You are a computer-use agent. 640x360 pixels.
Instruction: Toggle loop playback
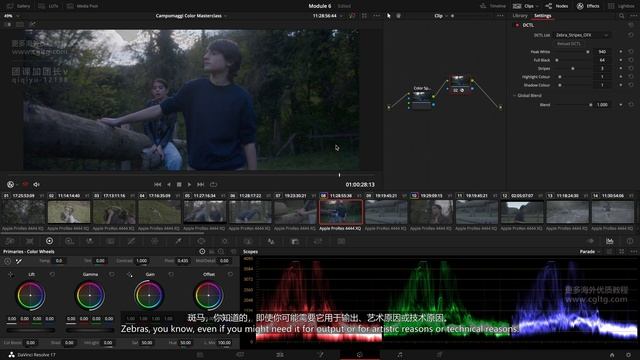tap(213, 184)
